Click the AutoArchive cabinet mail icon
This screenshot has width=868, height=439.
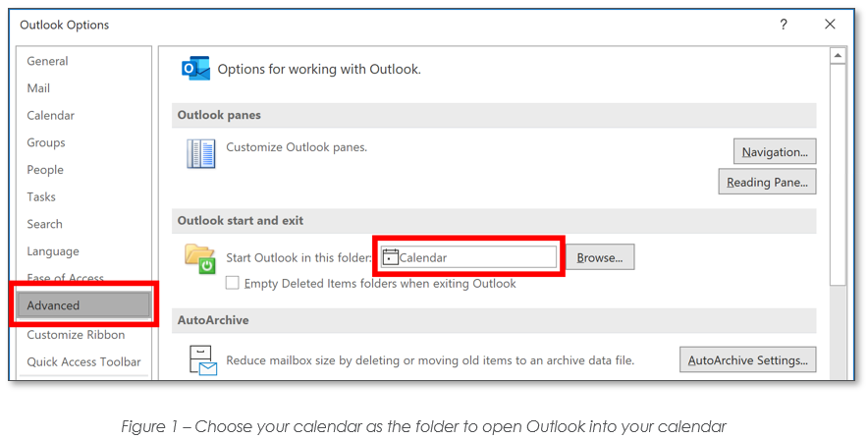203,359
